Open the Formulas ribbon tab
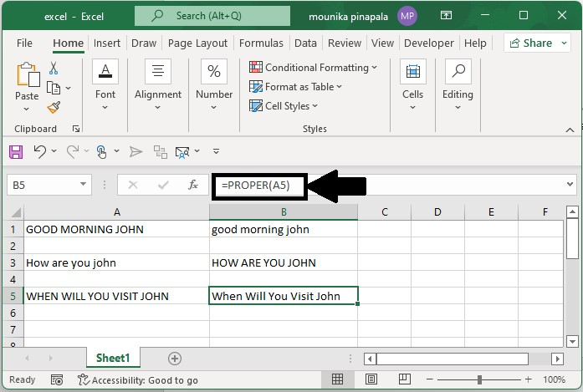Viewport: 583px width, 392px height. coord(261,43)
